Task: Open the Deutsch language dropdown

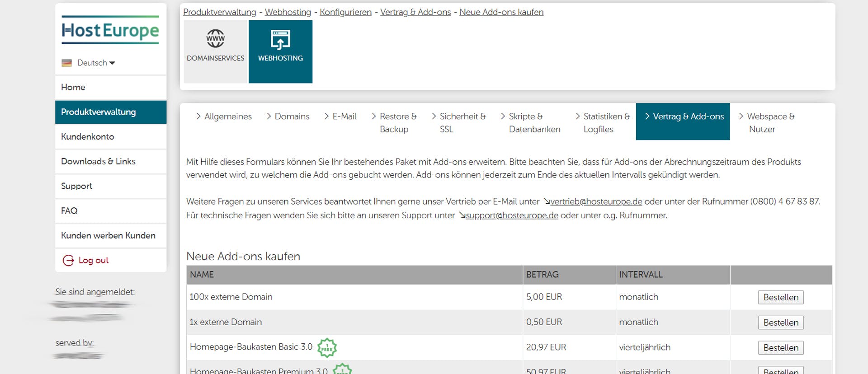Action: [x=96, y=63]
